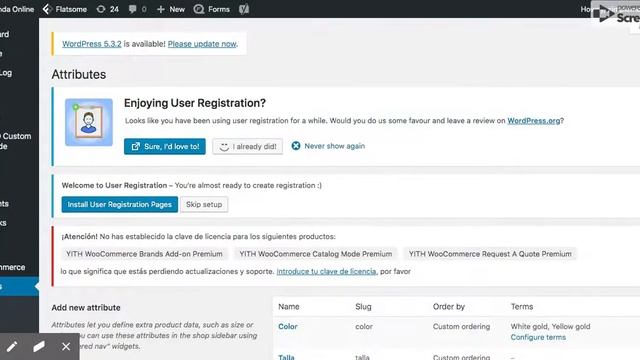640x360 pixels.
Task: Close the annotation toolbar with X
Action: (x=66, y=347)
